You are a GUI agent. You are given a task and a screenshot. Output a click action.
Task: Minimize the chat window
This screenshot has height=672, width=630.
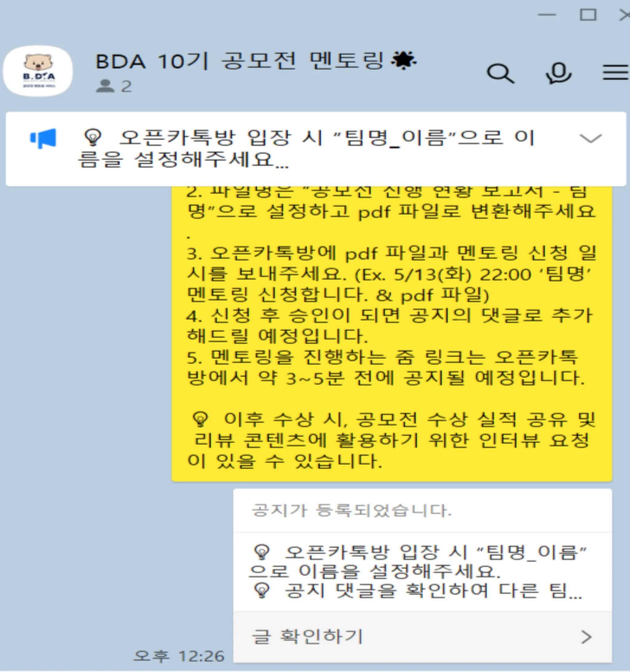click(x=547, y=15)
